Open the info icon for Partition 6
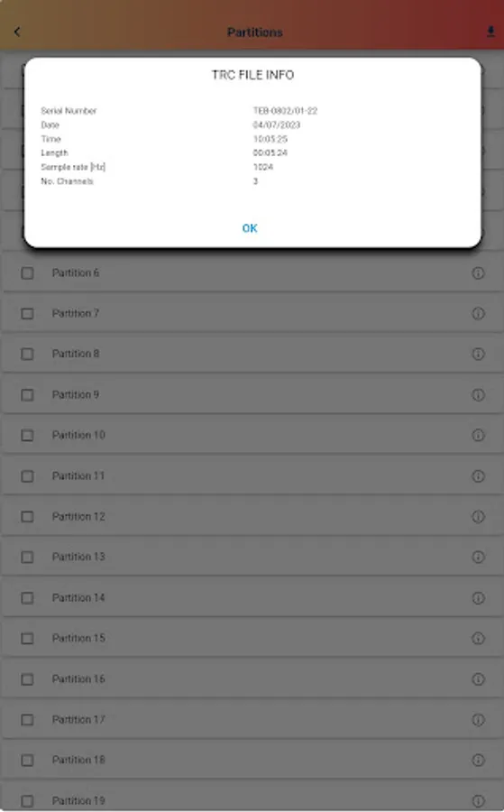 tap(478, 272)
